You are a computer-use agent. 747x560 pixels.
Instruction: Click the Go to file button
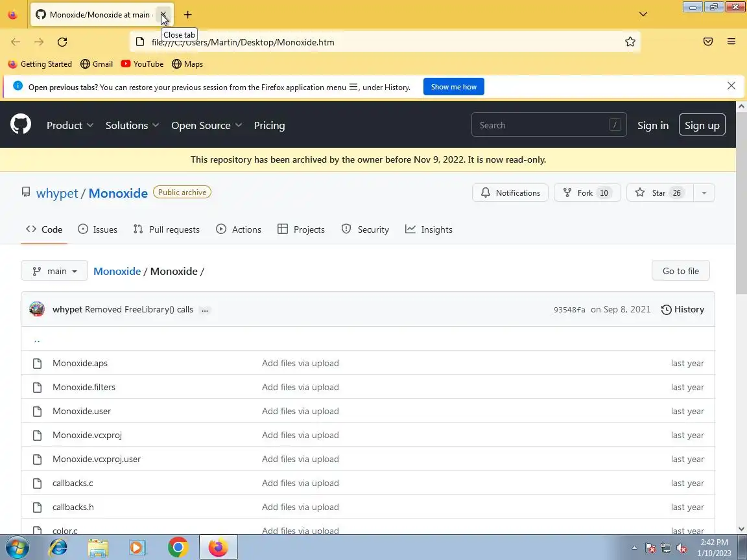[680, 271]
